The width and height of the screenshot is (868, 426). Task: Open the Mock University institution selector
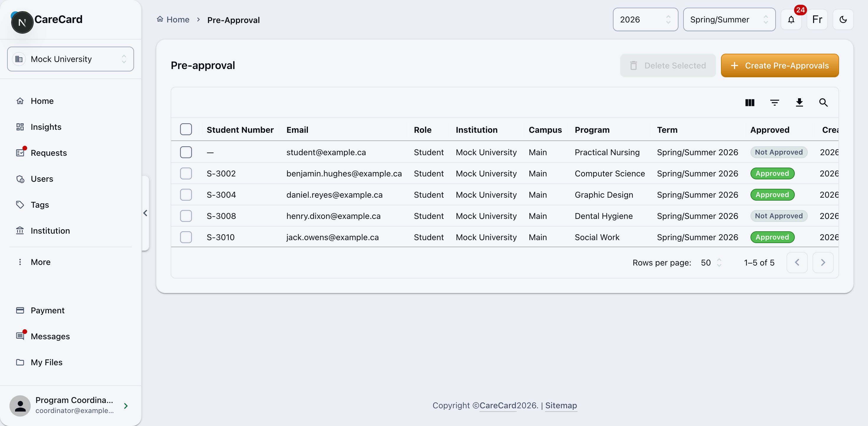click(71, 59)
